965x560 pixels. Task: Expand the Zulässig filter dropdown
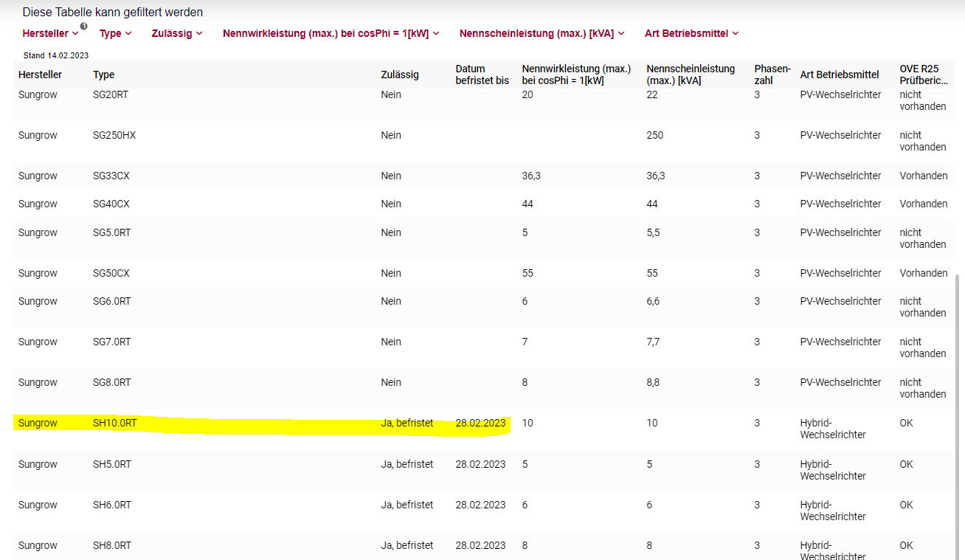pos(176,33)
